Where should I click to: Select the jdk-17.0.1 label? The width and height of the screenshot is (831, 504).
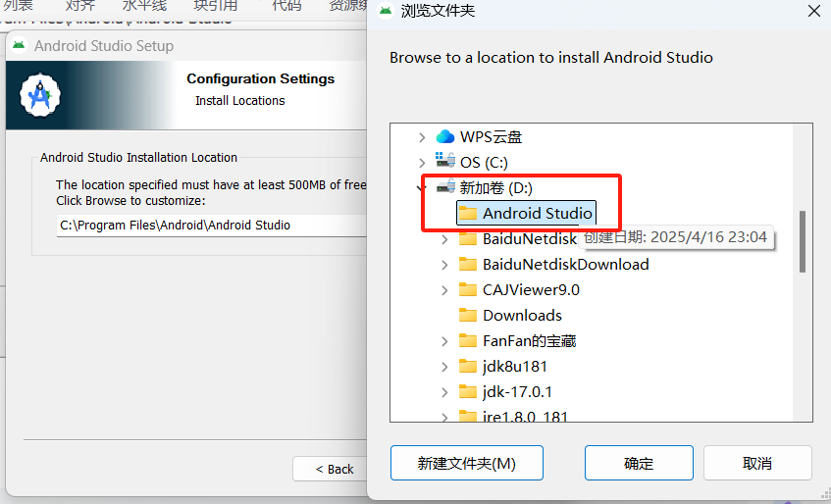click(x=517, y=392)
